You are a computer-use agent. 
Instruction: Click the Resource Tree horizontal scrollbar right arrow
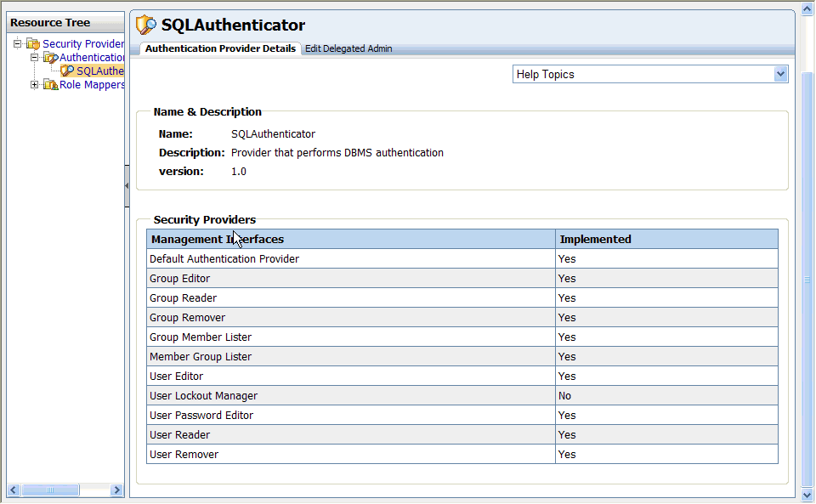pos(117,490)
